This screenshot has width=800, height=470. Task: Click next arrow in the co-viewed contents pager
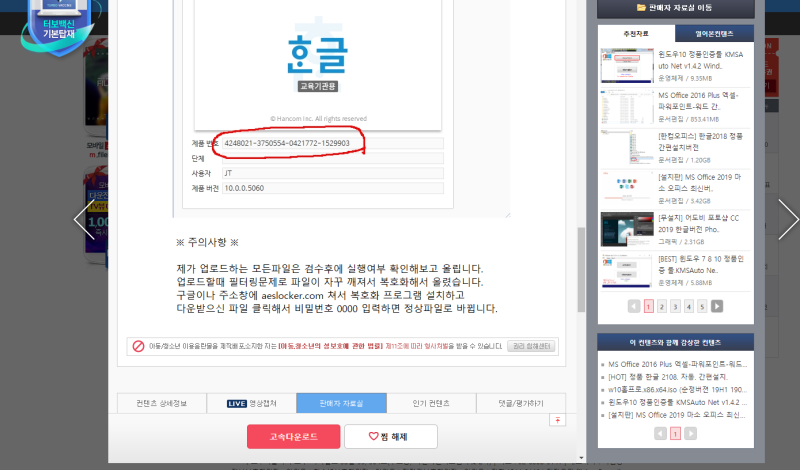click(x=690, y=433)
